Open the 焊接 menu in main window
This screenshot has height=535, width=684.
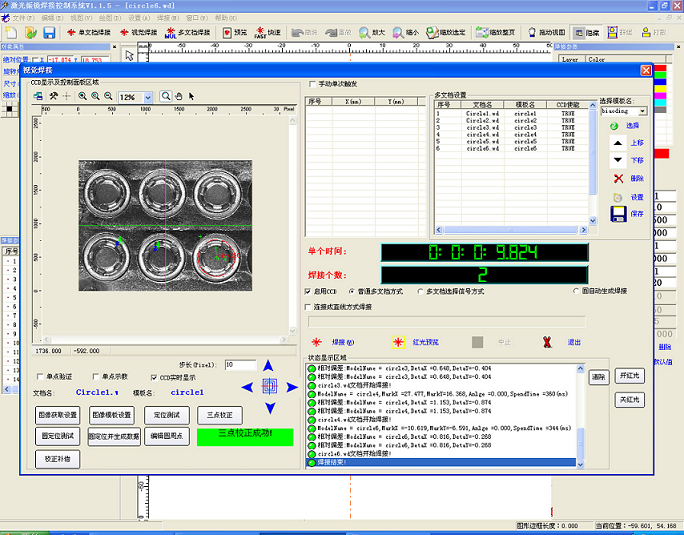[168, 18]
